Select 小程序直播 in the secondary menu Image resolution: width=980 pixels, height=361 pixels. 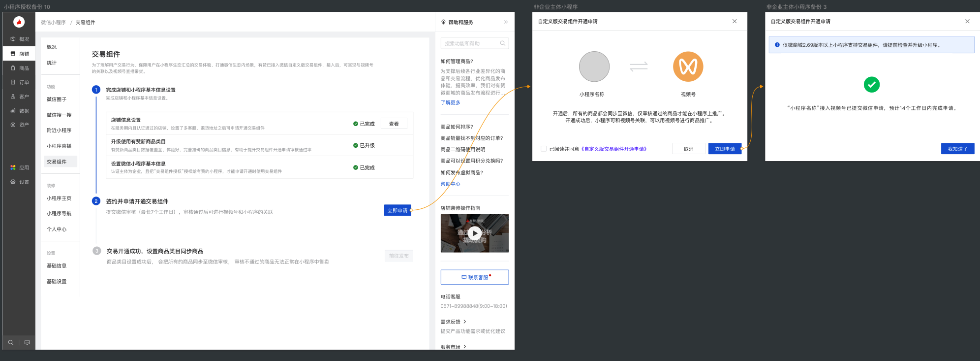coord(59,146)
